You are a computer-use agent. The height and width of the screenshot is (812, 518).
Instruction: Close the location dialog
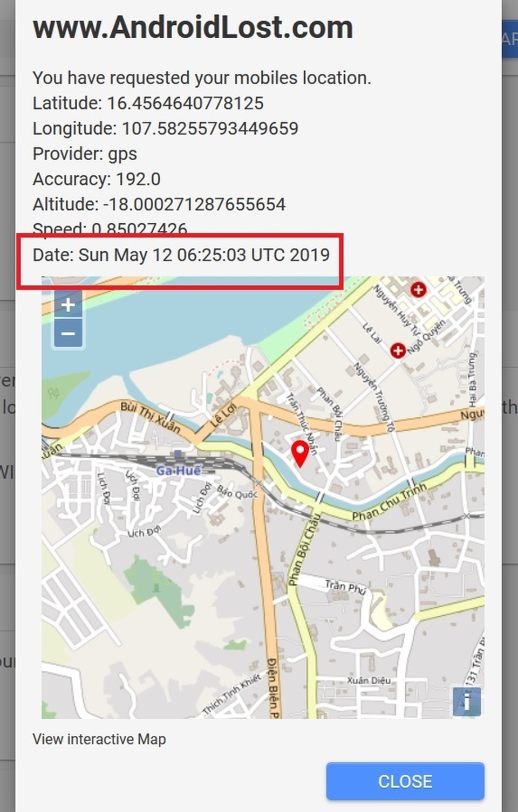[405, 781]
